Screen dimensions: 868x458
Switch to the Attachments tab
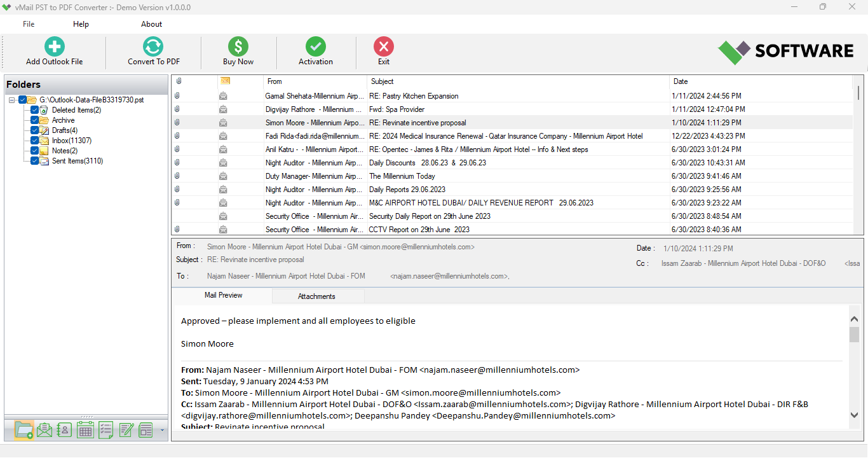pyautogui.click(x=318, y=295)
